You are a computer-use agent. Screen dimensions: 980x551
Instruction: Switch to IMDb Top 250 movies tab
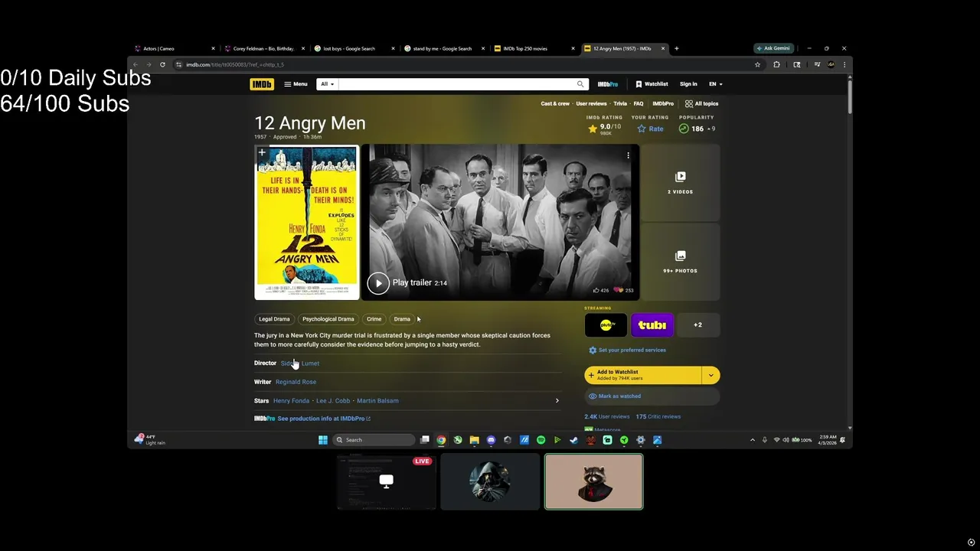pyautogui.click(x=535, y=48)
